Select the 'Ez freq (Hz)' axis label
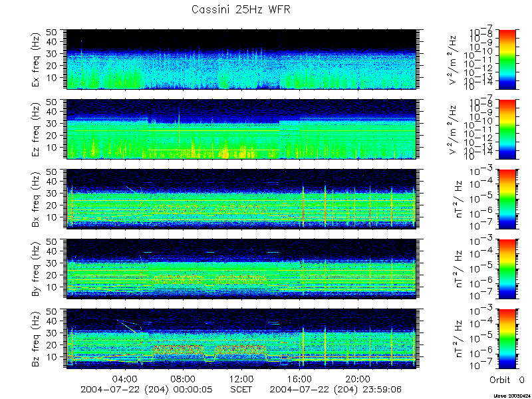The height and width of the screenshot is (399, 532). pos(37,129)
